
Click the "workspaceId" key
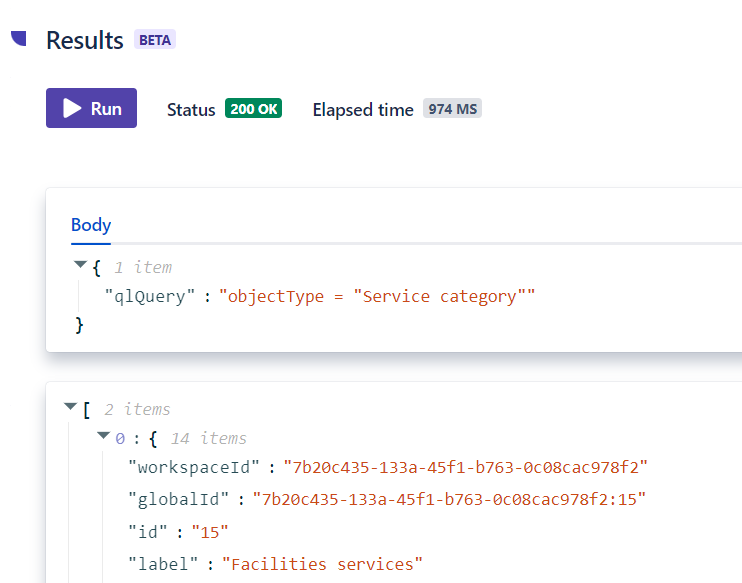pyautogui.click(x=195, y=467)
